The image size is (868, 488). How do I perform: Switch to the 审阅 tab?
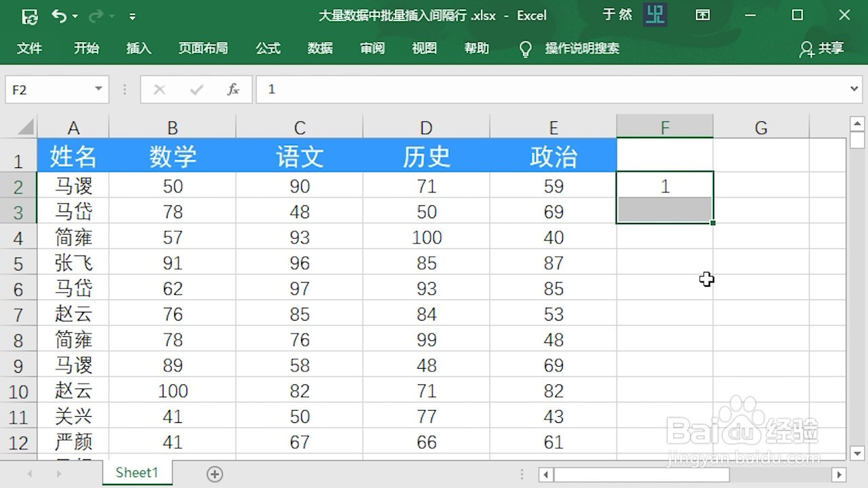[x=372, y=48]
